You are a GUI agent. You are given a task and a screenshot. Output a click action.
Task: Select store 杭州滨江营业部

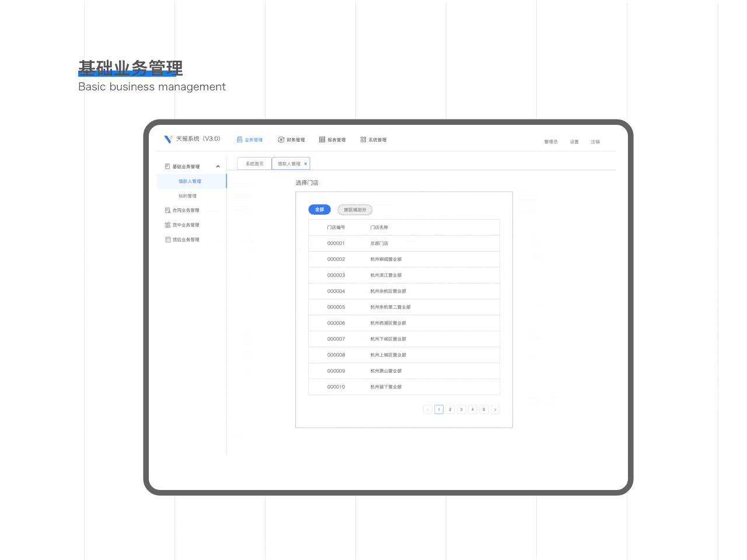(x=386, y=275)
